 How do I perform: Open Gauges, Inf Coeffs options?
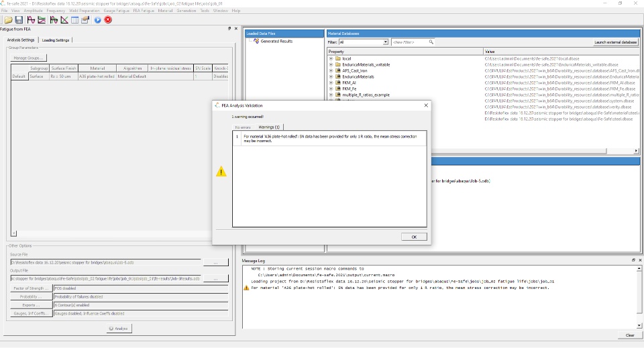pyautogui.click(x=32, y=314)
